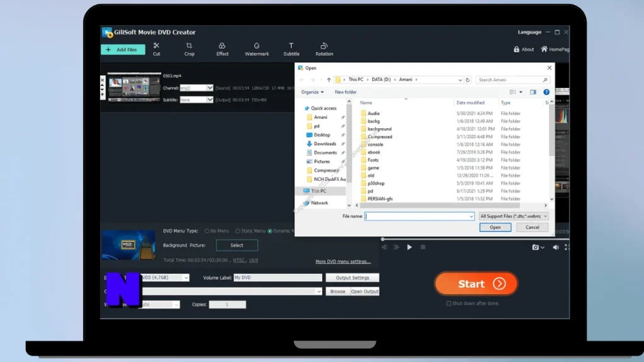
Task: Open the Cut tool
Action: (x=157, y=49)
